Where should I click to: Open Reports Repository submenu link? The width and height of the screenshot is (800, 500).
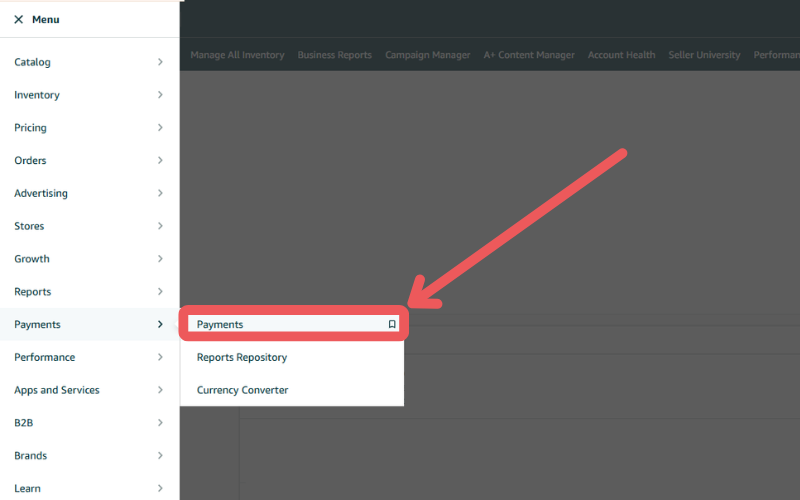[x=242, y=357]
